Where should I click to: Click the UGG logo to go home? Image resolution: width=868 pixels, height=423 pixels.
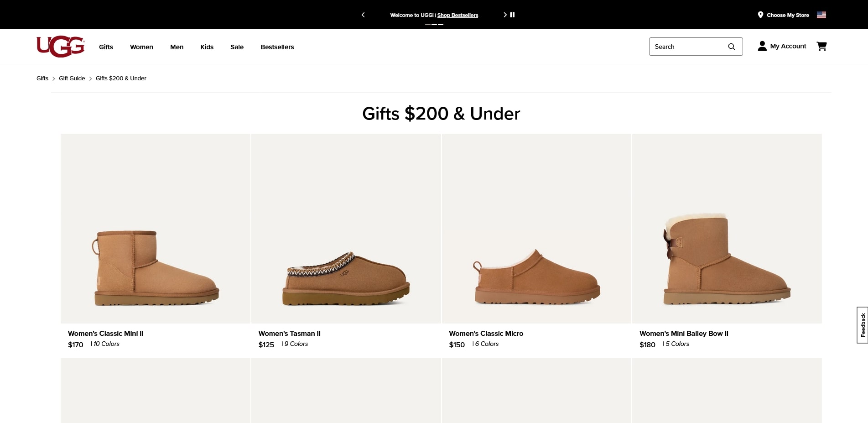pyautogui.click(x=60, y=46)
